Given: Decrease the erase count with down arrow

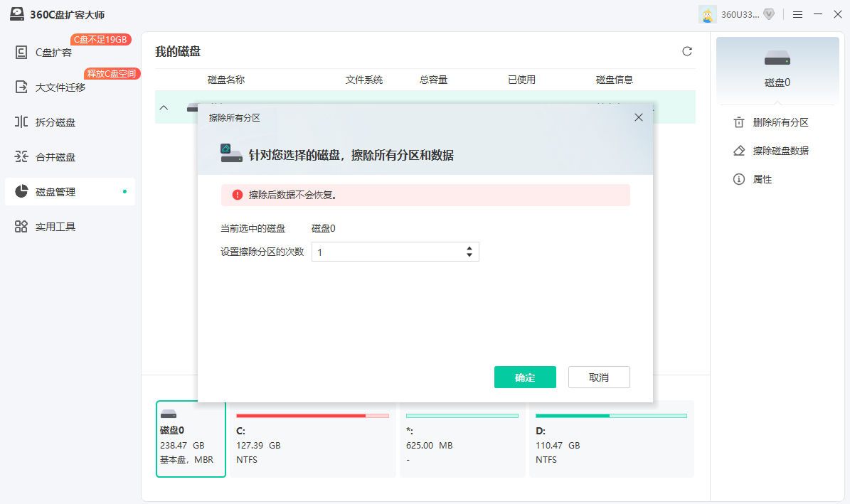Looking at the screenshot, I should click(469, 255).
